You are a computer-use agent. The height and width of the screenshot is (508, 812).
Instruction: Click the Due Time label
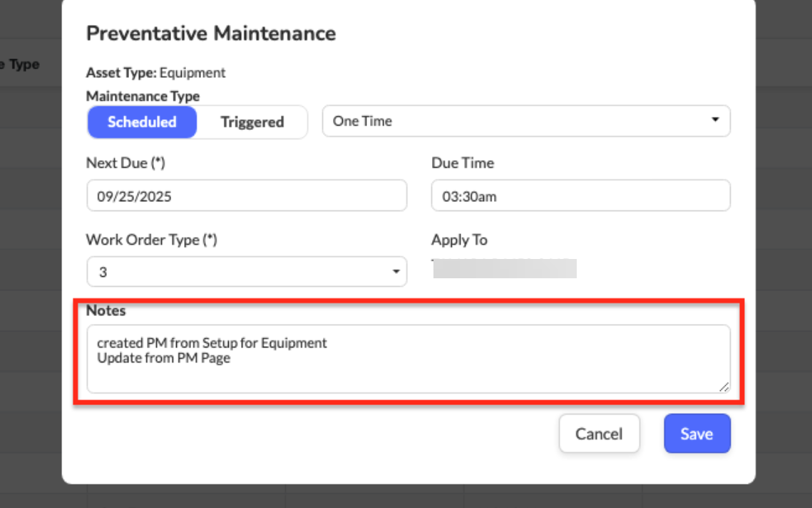tap(462, 163)
